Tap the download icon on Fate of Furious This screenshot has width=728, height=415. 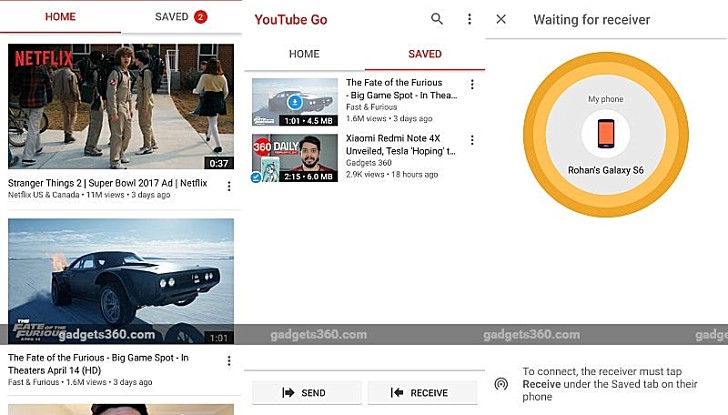(x=295, y=102)
